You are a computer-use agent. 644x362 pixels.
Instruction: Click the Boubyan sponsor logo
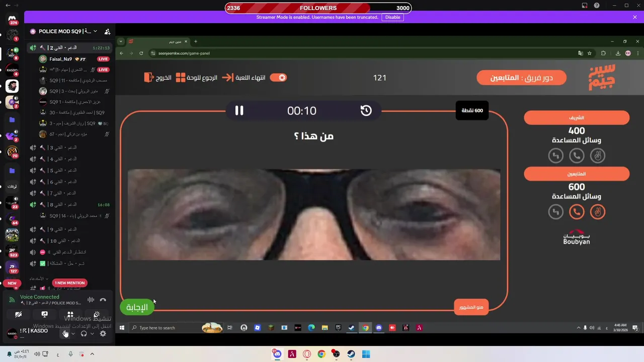[x=577, y=237]
